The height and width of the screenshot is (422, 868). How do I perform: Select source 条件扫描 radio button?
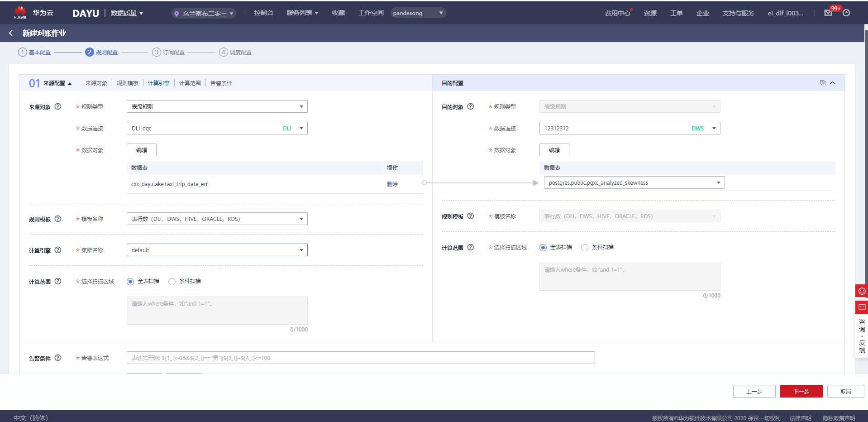[x=172, y=282]
